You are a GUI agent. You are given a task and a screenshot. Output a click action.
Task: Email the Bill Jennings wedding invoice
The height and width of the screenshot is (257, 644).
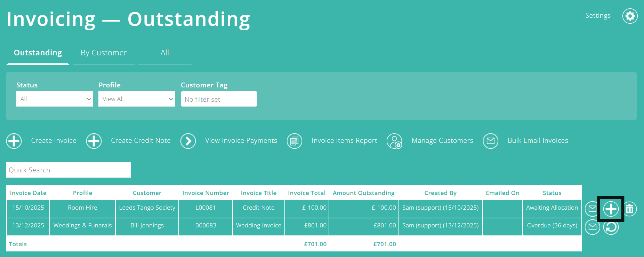592,227
